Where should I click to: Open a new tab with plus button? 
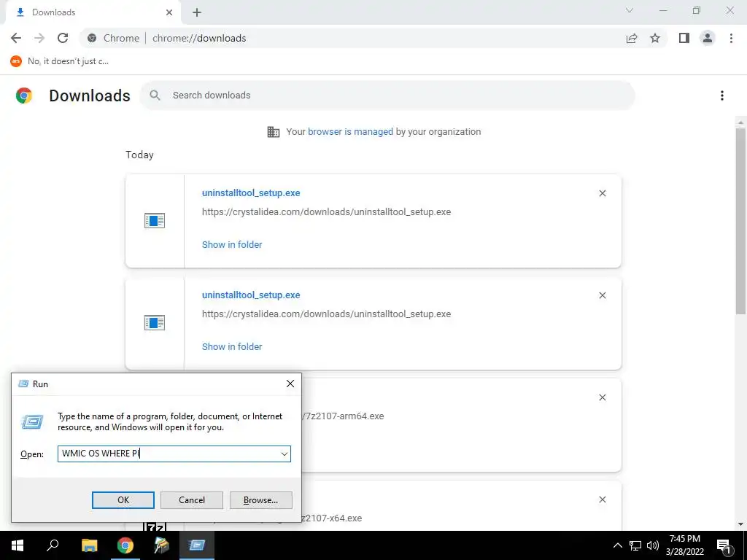coord(197,12)
